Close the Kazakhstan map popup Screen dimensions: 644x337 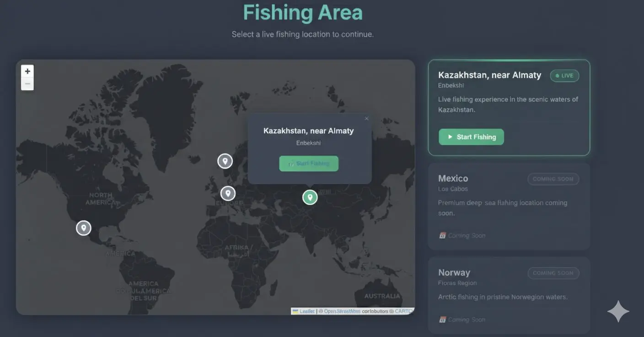coord(366,119)
